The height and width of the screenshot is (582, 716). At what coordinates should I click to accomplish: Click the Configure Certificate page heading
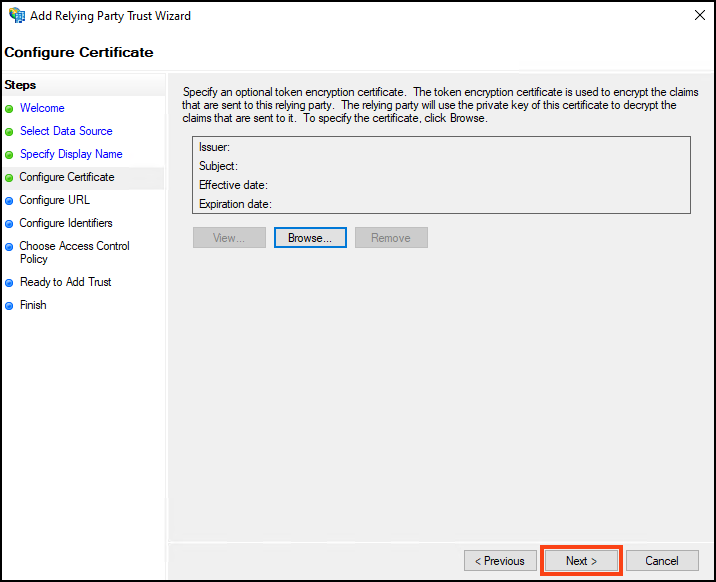tap(79, 52)
